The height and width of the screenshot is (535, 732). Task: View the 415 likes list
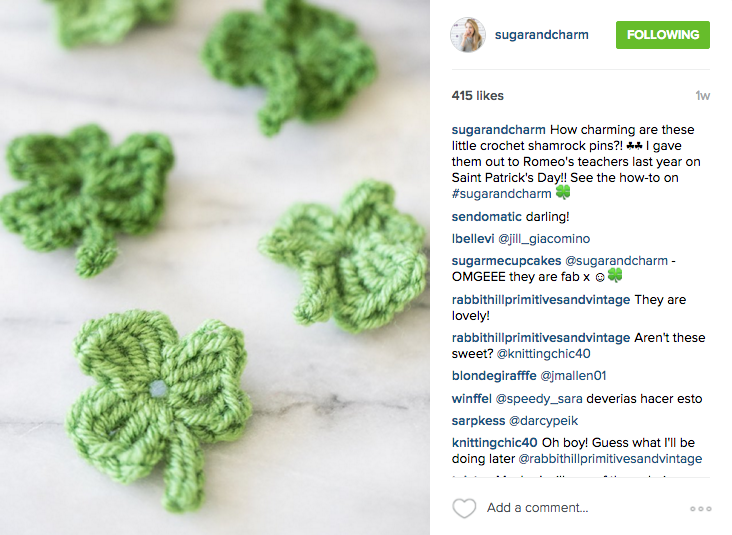(478, 96)
